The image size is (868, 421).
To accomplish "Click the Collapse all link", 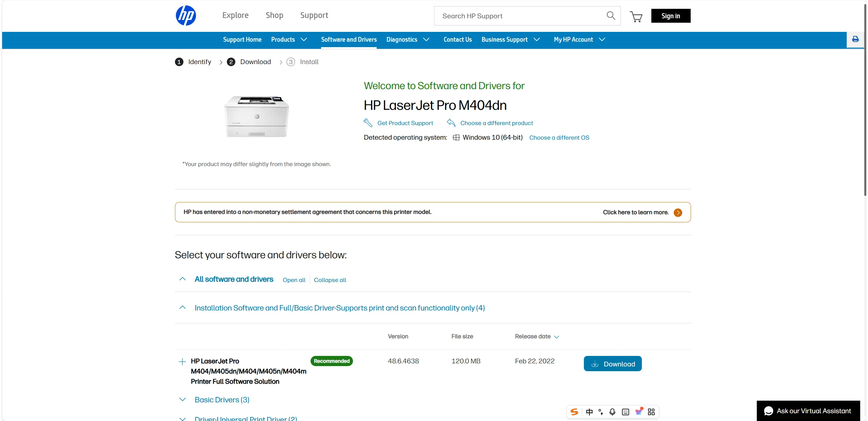I will point(330,280).
